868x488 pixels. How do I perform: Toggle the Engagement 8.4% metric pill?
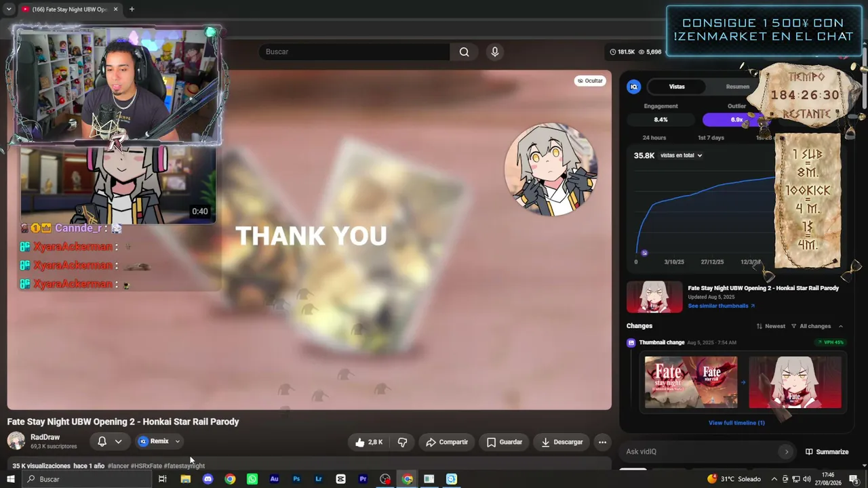(x=660, y=120)
